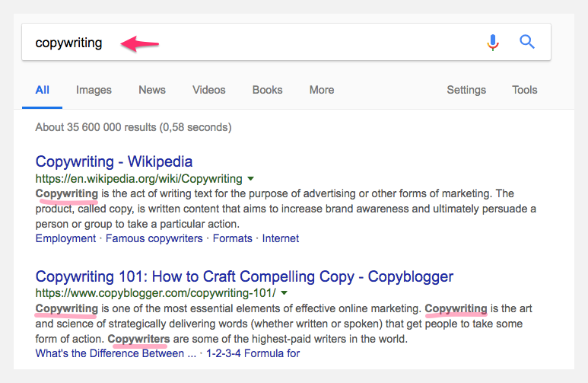Go to the Videos tab

(x=209, y=90)
